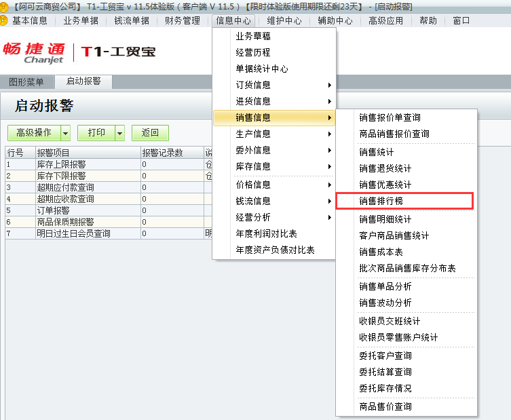Open 年度资产负债对比表
This screenshot has height=420, width=511.
[273, 250]
